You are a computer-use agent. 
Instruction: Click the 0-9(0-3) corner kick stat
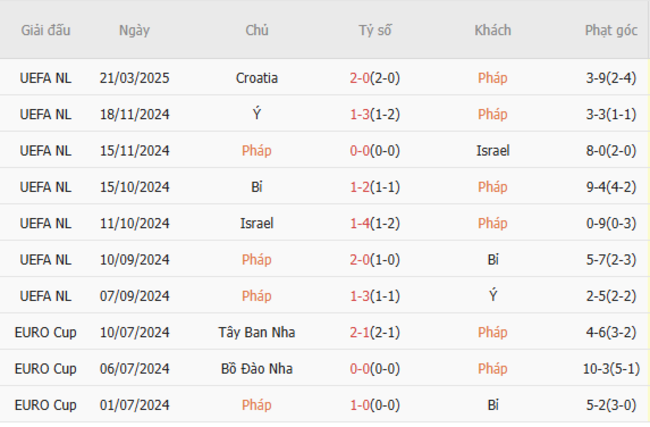pos(611,223)
